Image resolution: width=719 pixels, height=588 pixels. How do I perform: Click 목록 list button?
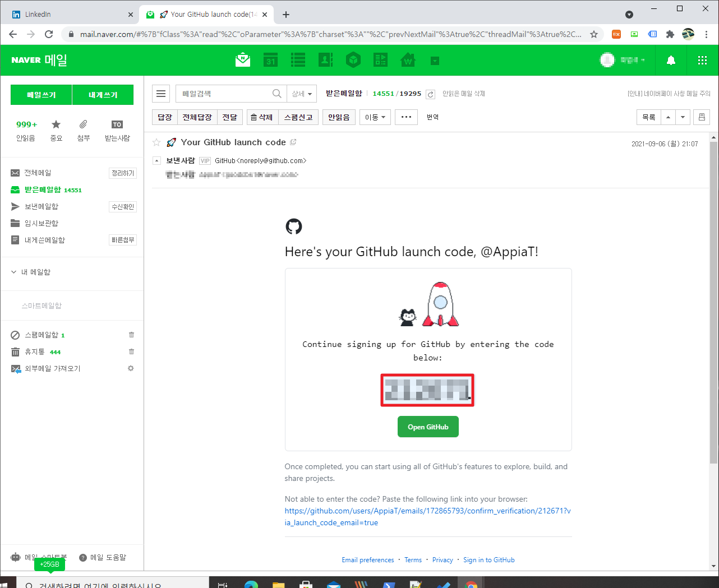[649, 117]
